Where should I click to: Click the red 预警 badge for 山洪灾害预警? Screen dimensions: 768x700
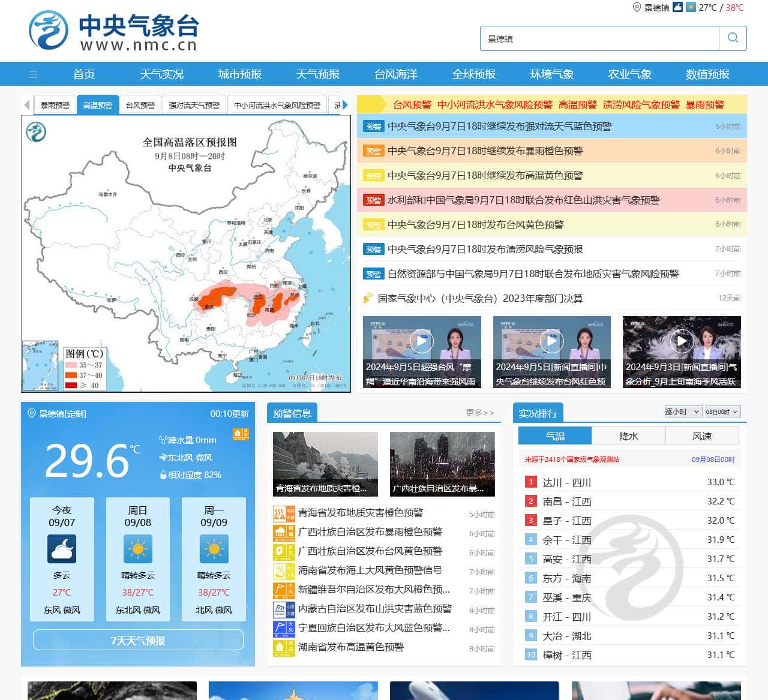click(373, 200)
